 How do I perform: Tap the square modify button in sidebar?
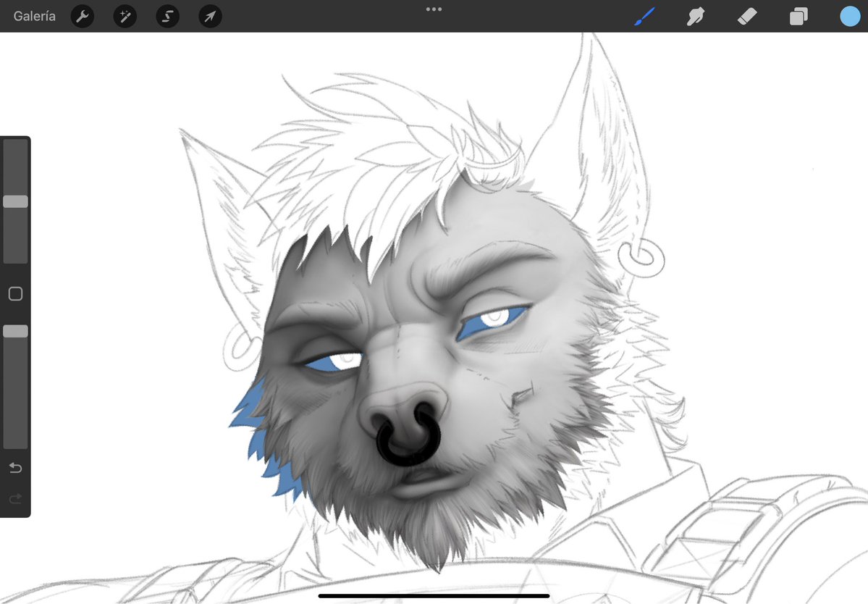tap(15, 293)
